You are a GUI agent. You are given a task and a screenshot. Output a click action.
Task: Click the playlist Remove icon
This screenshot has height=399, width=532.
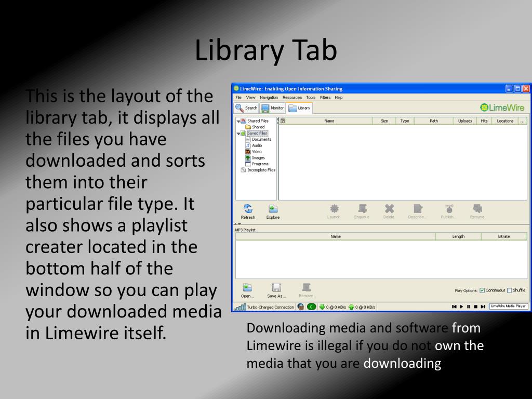307,287
